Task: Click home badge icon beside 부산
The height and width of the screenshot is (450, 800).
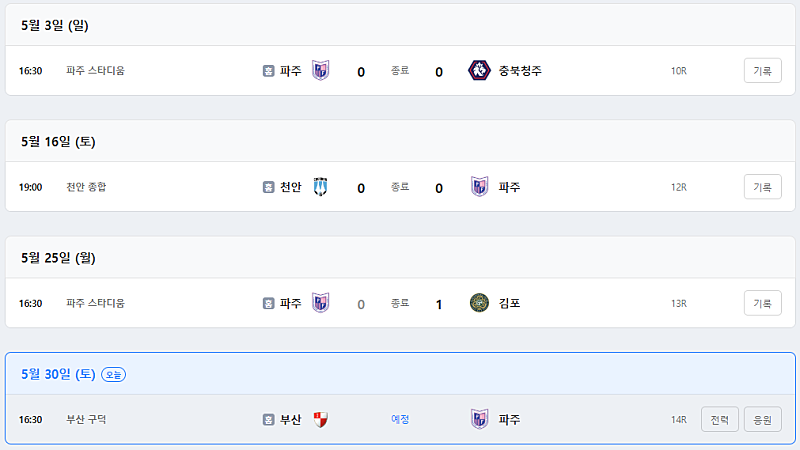Action: coord(268,420)
